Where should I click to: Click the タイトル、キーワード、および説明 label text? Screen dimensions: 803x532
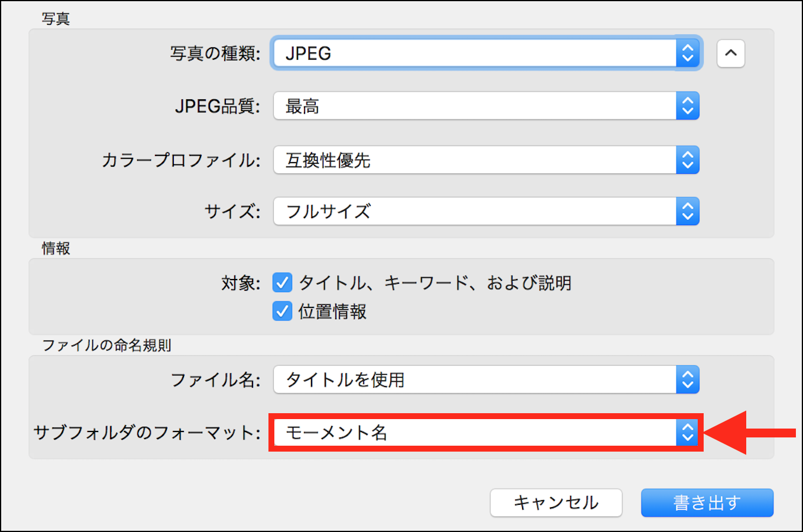(x=435, y=283)
